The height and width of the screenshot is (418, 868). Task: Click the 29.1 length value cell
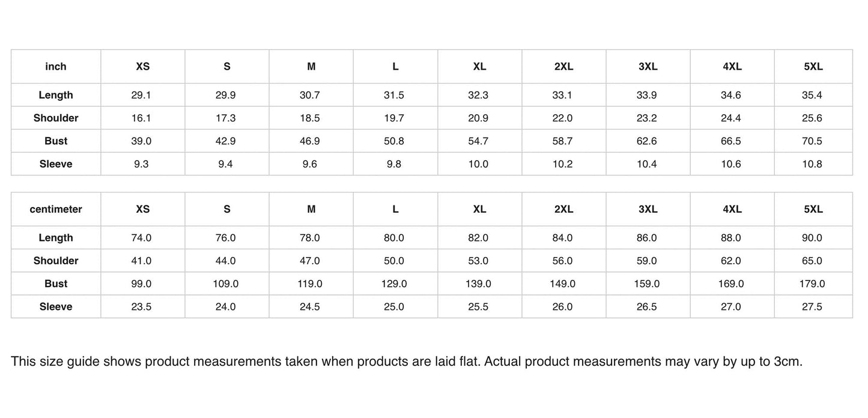141,95
